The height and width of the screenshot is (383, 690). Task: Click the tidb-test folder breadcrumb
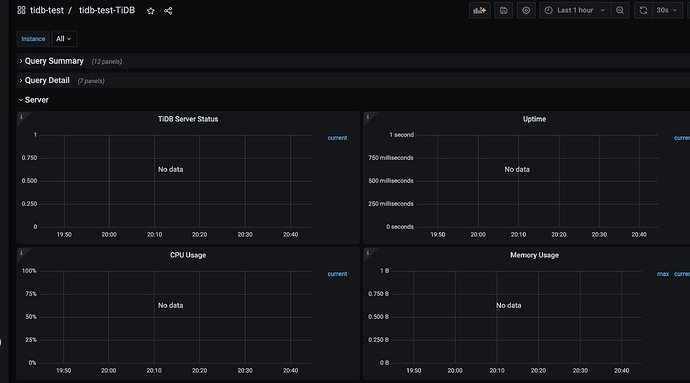pyautogui.click(x=47, y=10)
